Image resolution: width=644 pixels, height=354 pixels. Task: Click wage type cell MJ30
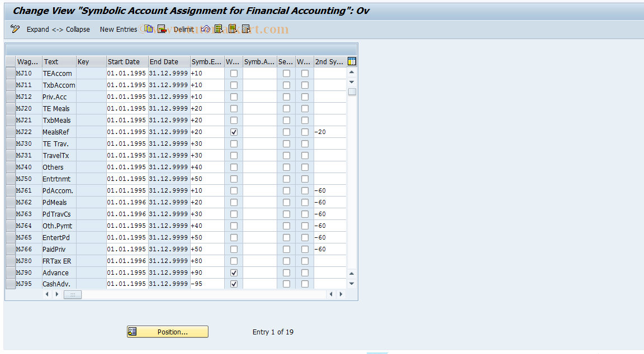tap(29, 144)
